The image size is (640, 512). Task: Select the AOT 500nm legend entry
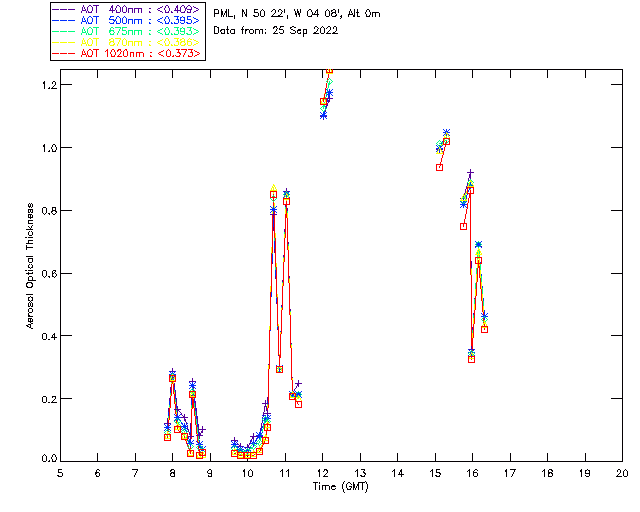click(x=140, y=20)
